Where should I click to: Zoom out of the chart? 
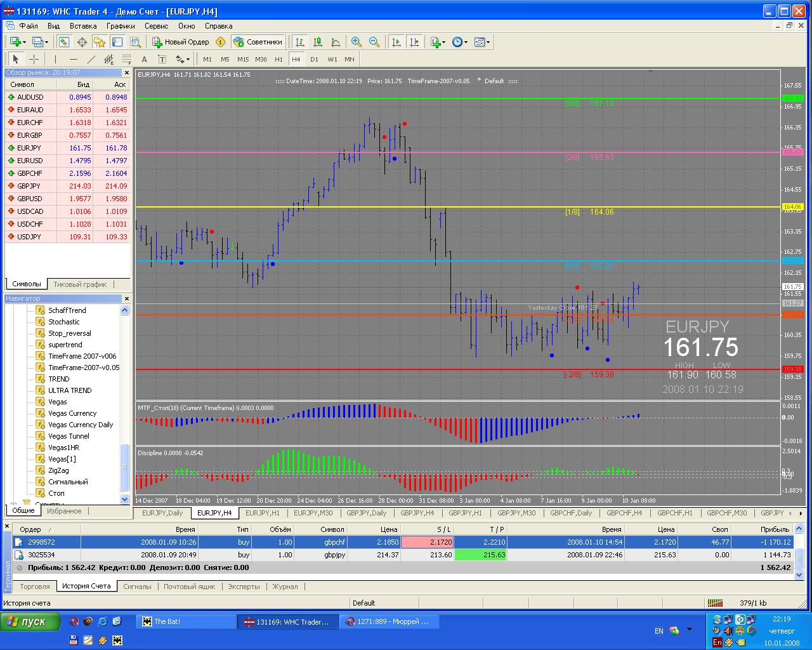[x=374, y=42]
